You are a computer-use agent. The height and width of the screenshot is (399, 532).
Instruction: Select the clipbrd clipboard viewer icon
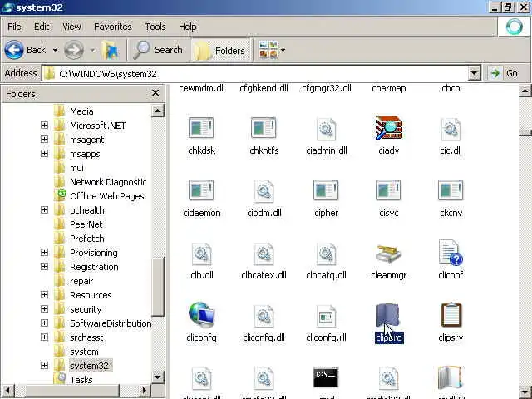tap(389, 316)
